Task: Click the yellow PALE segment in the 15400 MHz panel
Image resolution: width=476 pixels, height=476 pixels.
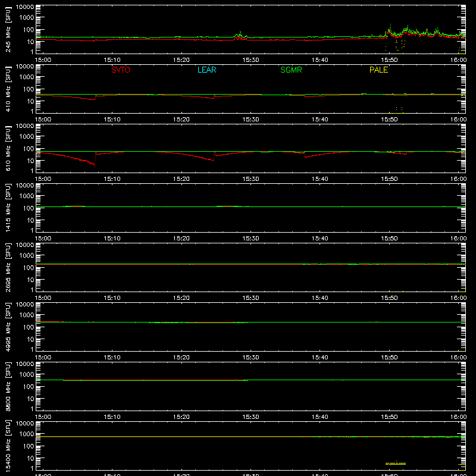Action: [396, 464]
